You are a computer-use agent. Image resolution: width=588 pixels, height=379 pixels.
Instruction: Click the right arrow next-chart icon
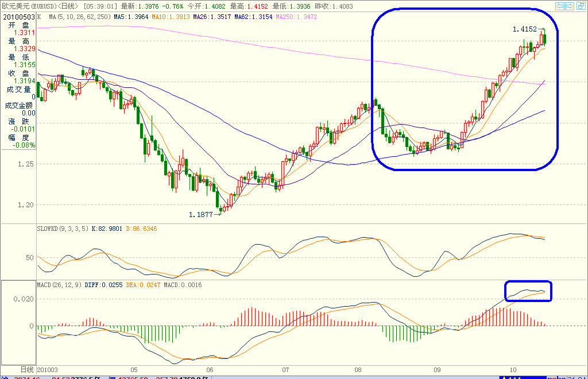(570, 6)
